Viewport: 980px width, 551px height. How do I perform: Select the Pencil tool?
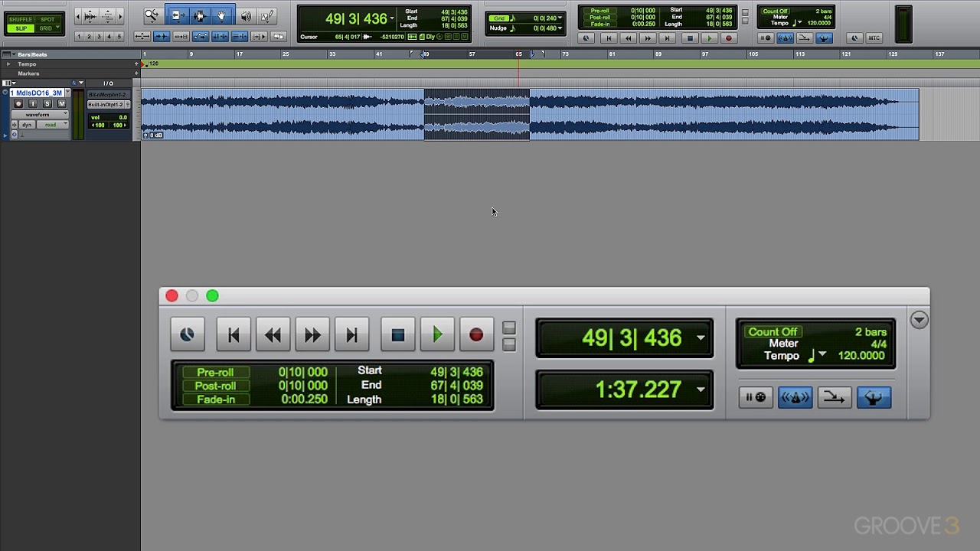[266, 15]
